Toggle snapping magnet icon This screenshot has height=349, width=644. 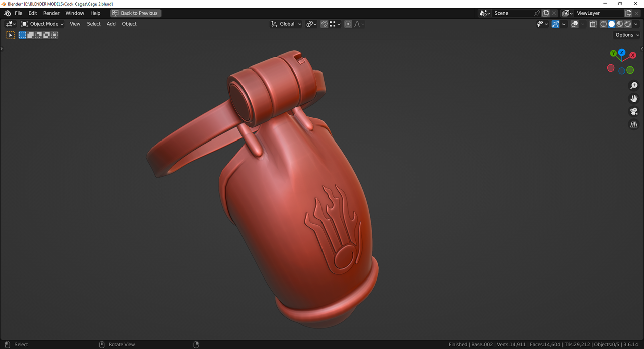click(x=324, y=24)
